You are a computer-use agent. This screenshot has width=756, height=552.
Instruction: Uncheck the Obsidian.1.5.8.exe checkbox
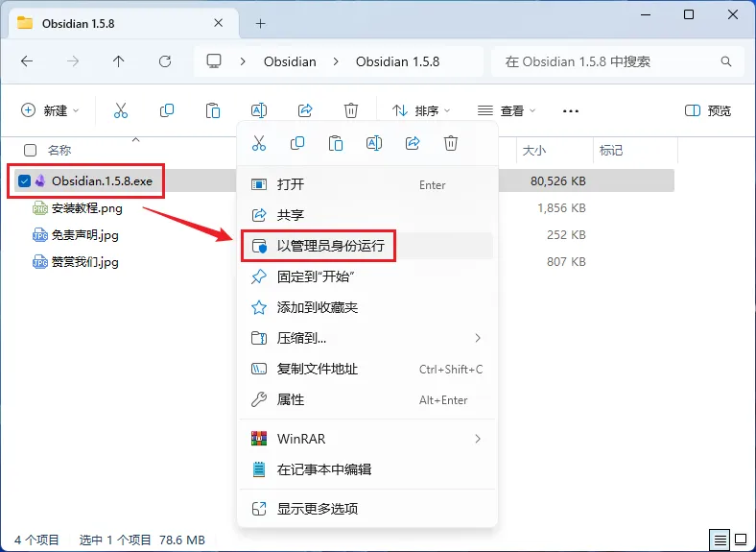[24, 180]
